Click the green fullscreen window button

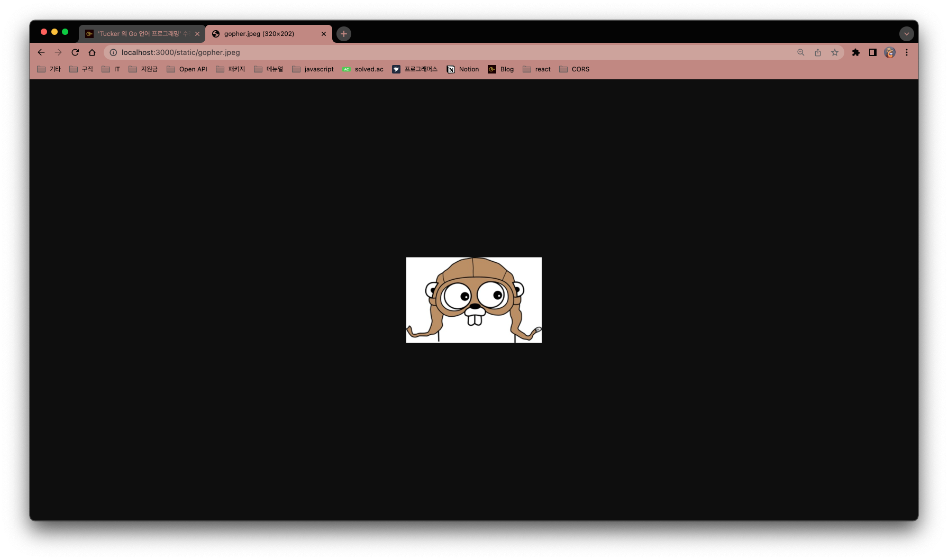[x=65, y=32]
